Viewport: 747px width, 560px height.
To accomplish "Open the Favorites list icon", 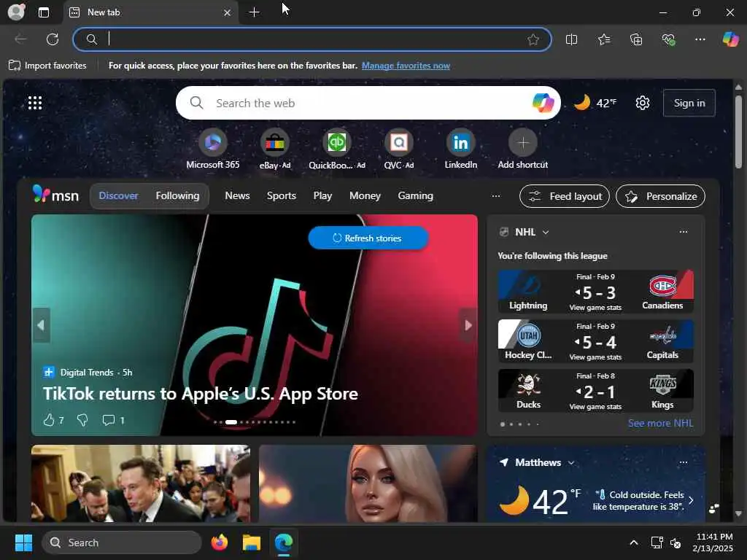I will [x=603, y=39].
